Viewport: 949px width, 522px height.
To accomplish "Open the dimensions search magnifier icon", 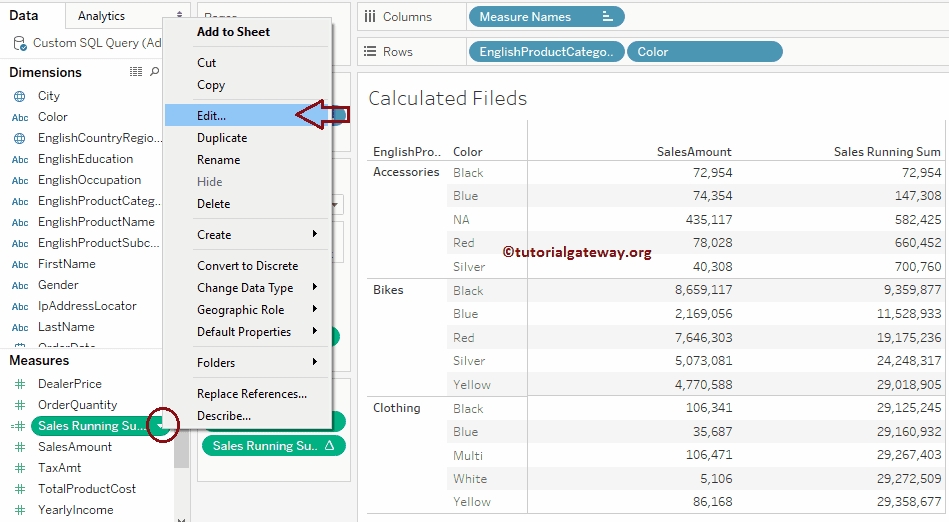I will 154,72.
